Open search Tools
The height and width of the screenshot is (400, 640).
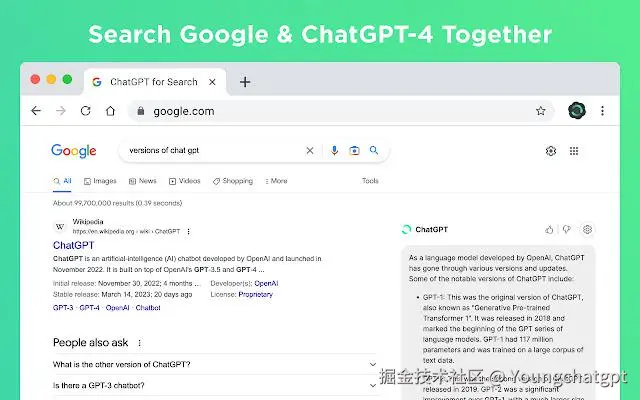tap(370, 180)
